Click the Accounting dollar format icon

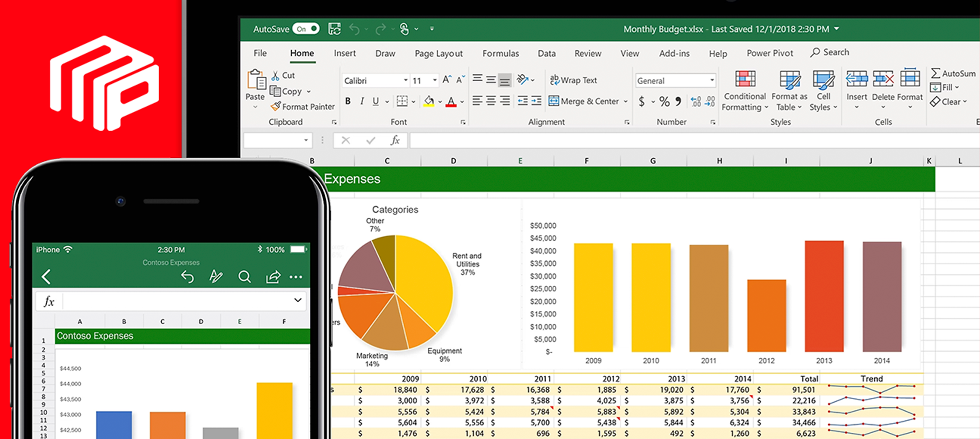click(641, 101)
